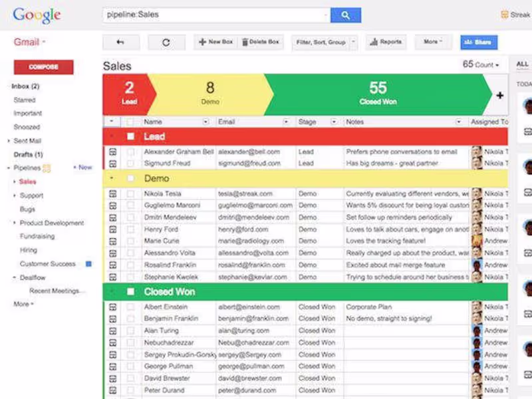
Task: Open the Streak icon in top bar
Action: click(505, 15)
